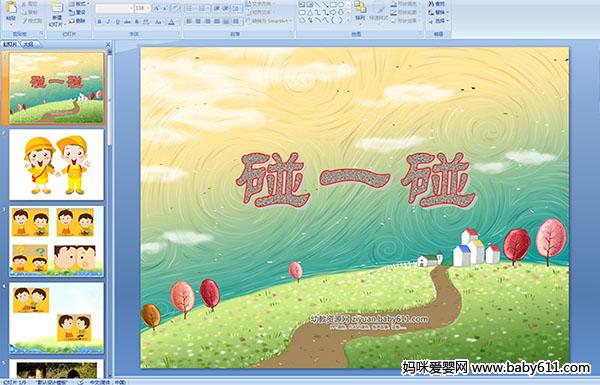The width and height of the screenshot is (600, 385).
Task: Open the font name dropdown
Action: coord(131,8)
